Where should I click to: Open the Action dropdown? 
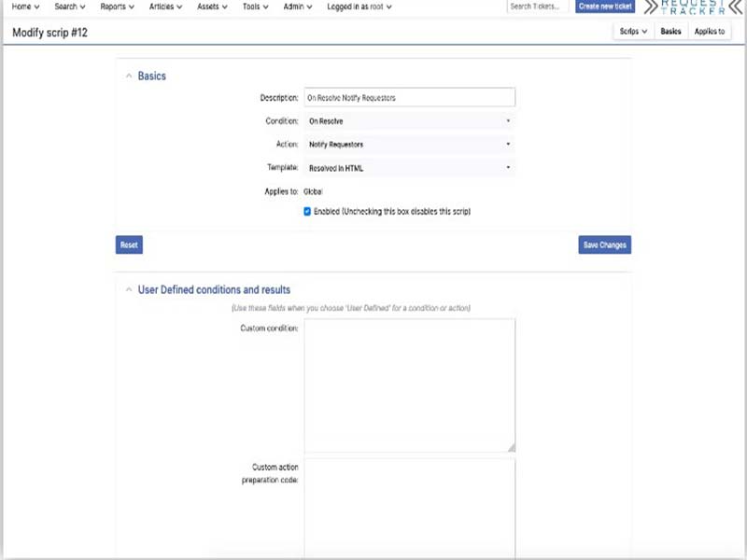[x=411, y=143]
